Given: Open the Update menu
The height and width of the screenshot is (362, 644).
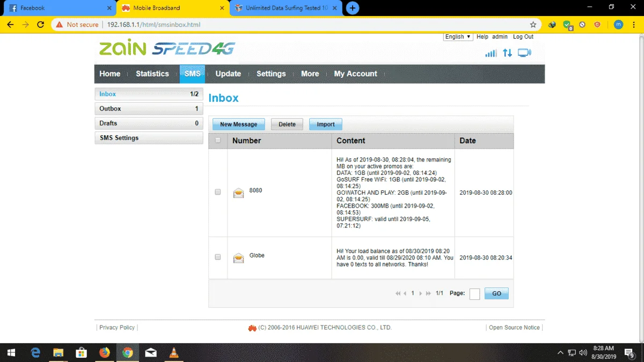Looking at the screenshot, I should (x=228, y=74).
